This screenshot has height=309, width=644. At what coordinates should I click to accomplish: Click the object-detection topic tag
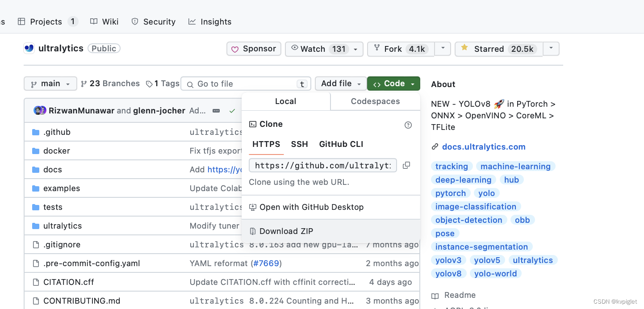tap(469, 220)
